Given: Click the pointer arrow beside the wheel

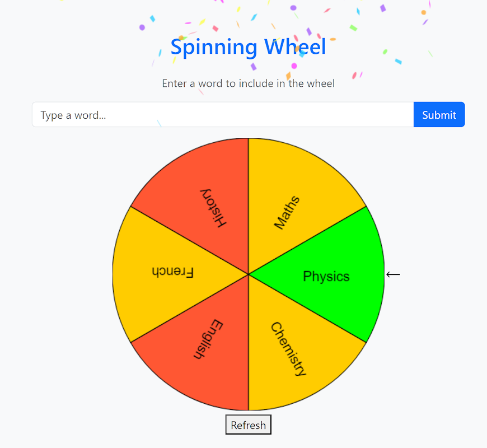Looking at the screenshot, I should [393, 274].
